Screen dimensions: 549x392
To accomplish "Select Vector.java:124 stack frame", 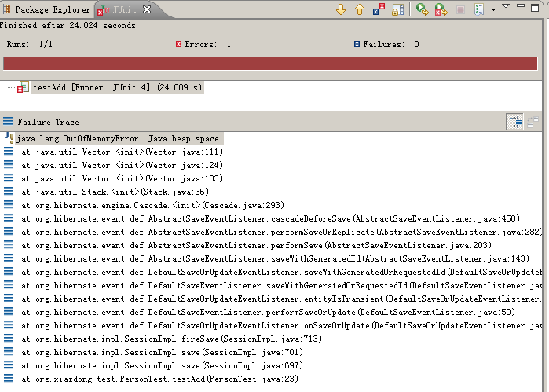I will pyautogui.click(x=123, y=165).
